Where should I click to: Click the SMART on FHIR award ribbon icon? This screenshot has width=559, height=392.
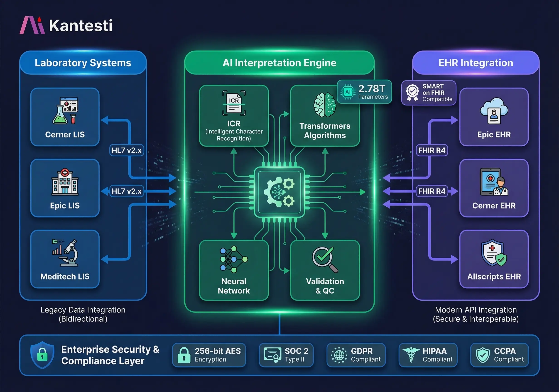pyautogui.click(x=412, y=93)
